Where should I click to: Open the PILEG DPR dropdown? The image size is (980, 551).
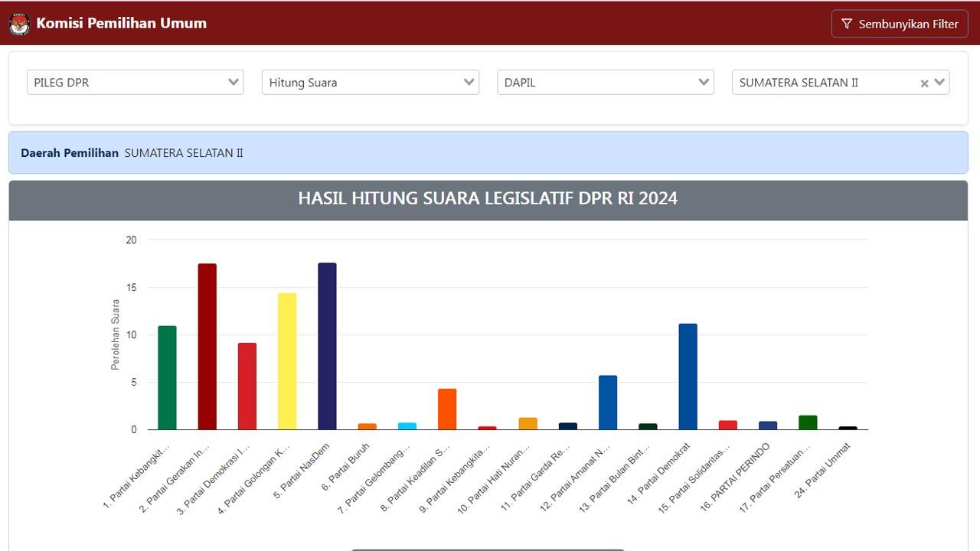coord(135,83)
